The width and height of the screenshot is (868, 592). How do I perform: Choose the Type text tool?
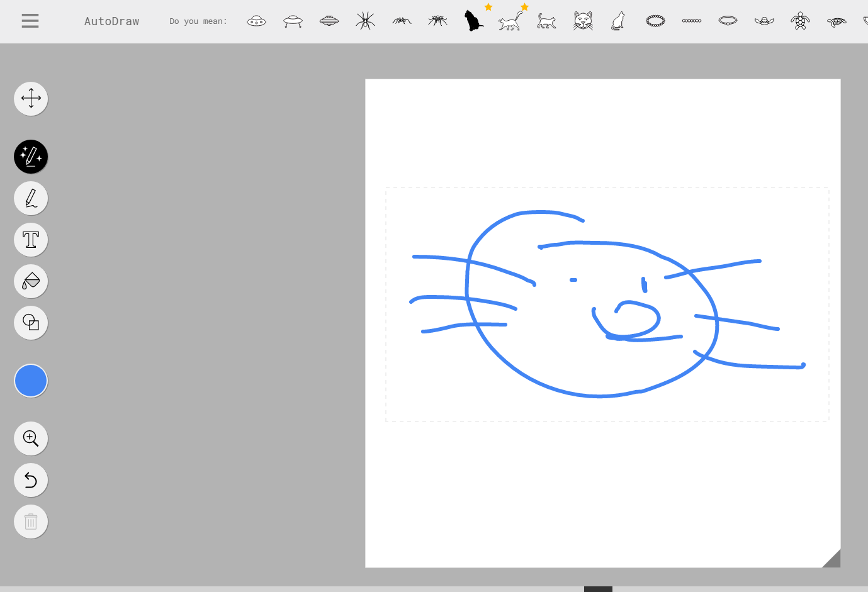coord(31,240)
